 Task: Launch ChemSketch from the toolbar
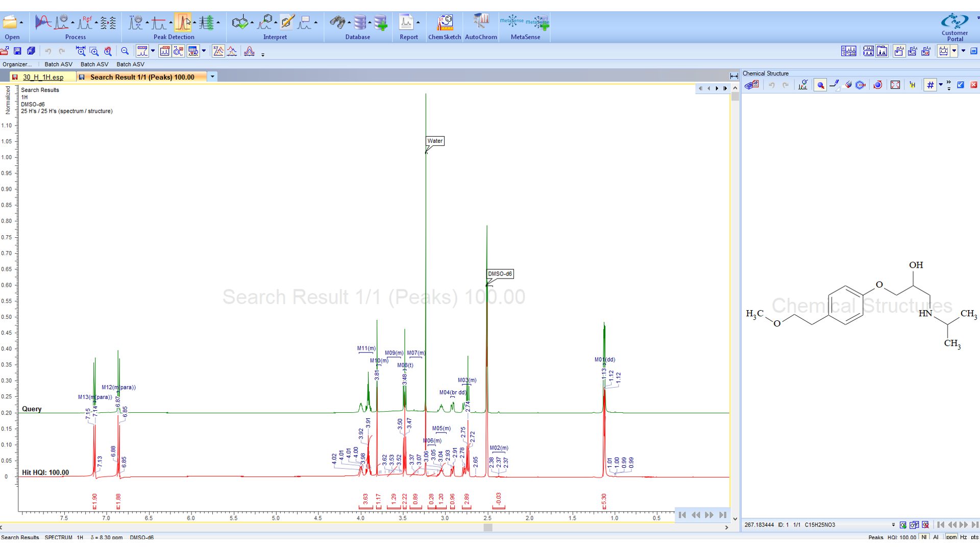pos(445,22)
